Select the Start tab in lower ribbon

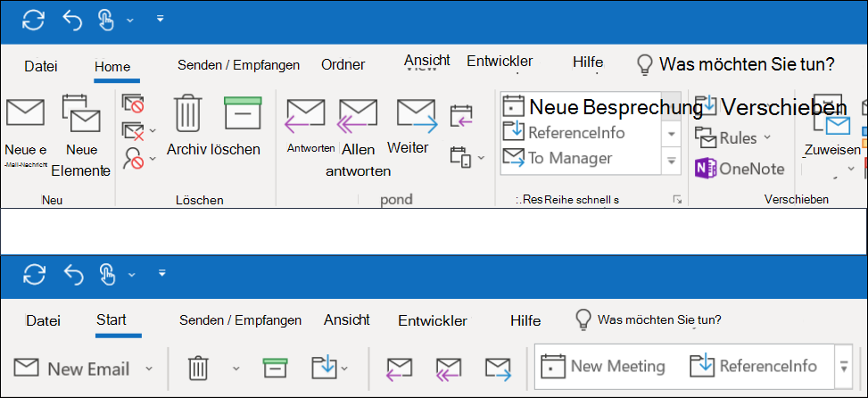click(x=112, y=319)
